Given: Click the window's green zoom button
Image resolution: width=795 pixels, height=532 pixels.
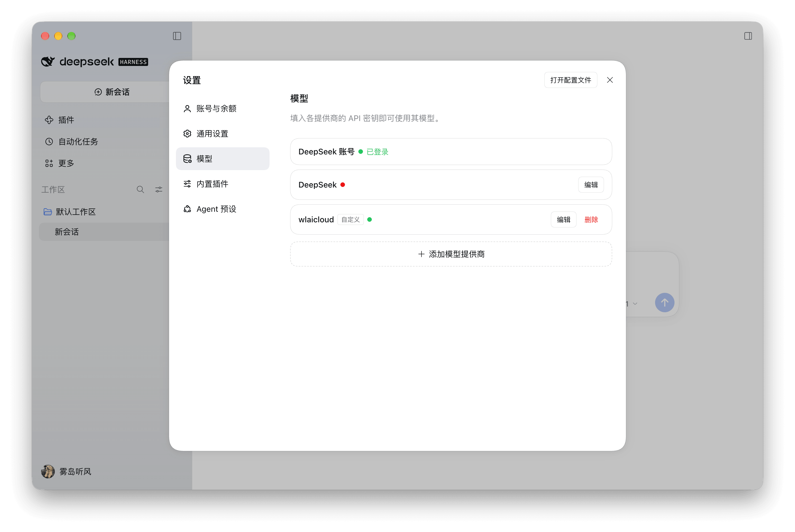Looking at the screenshot, I should (71, 36).
